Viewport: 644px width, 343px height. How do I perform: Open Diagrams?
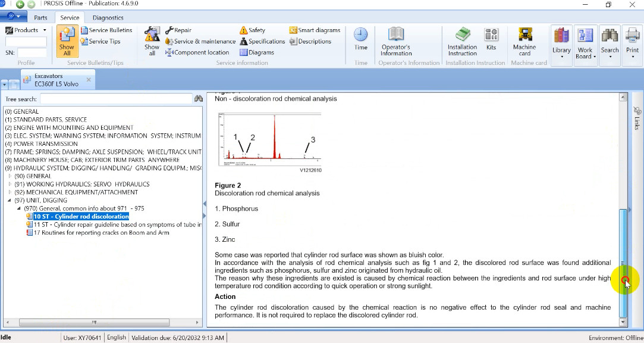[257, 52]
